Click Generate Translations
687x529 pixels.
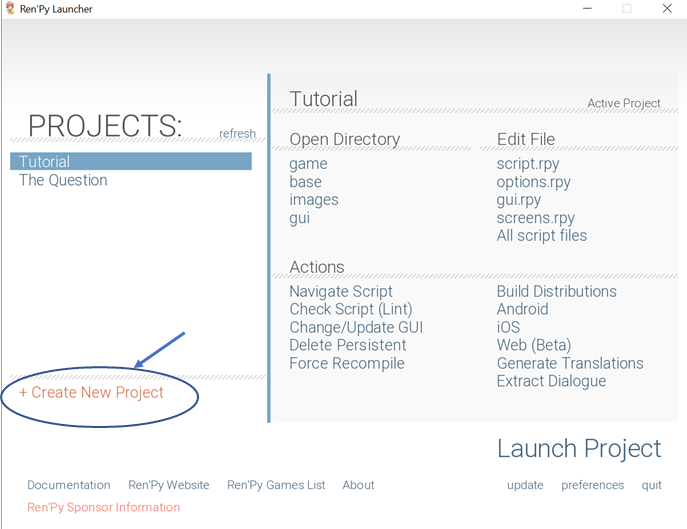tap(570, 363)
